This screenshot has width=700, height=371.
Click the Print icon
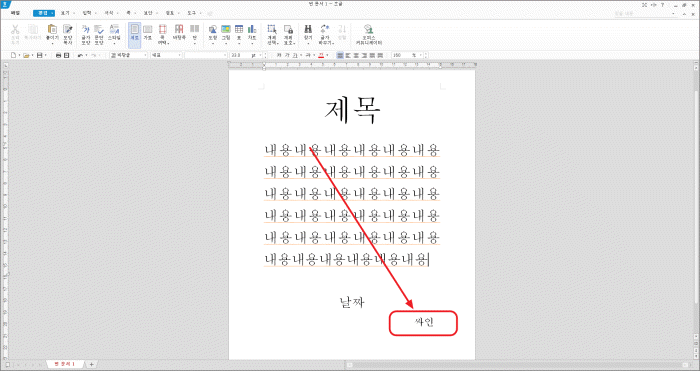pyautogui.click(x=58, y=55)
